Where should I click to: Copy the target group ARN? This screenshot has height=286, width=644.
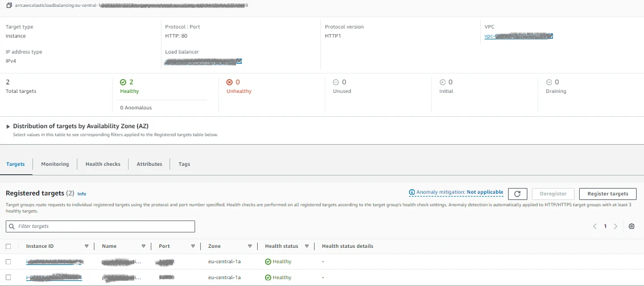click(x=9, y=6)
